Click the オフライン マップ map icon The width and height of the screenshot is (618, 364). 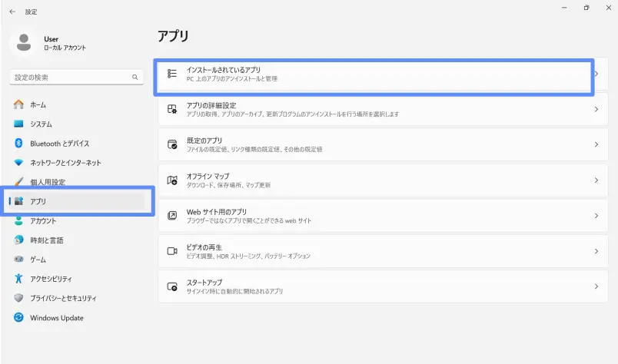(x=172, y=180)
